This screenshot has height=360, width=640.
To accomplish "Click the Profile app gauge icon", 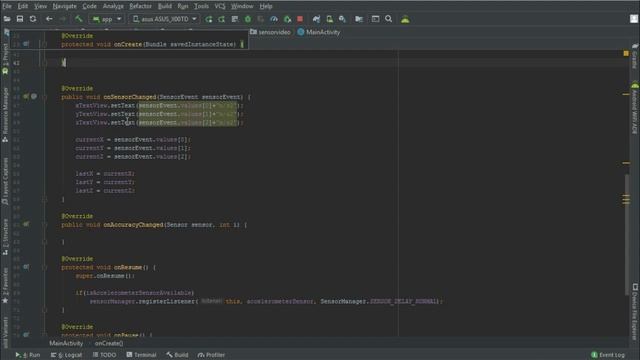I will tap(274, 19).
